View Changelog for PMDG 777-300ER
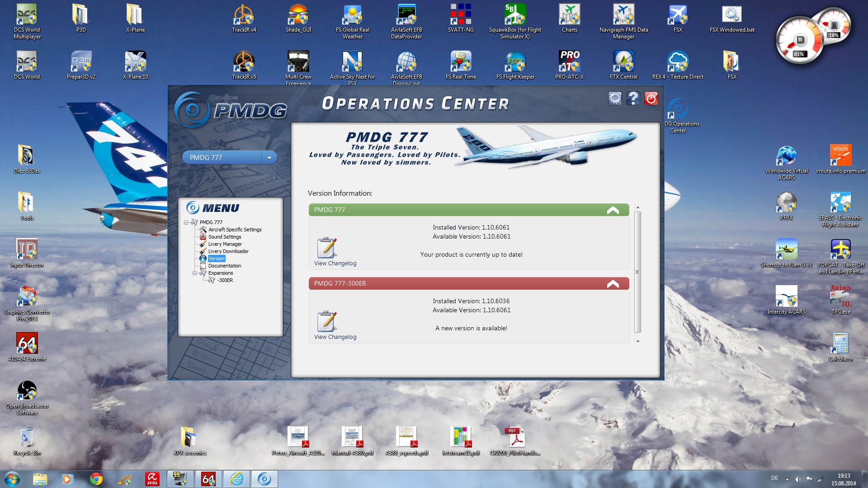 pyautogui.click(x=335, y=325)
